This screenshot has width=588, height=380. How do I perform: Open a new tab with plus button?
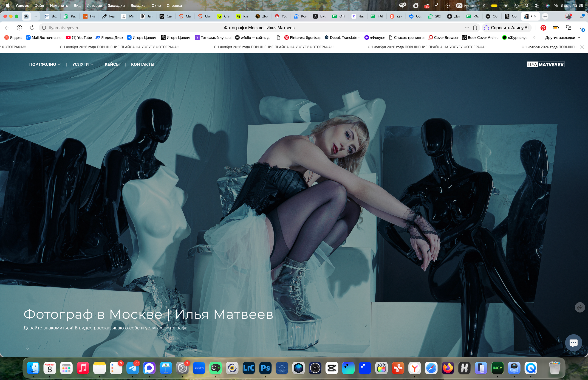coord(545,16)
